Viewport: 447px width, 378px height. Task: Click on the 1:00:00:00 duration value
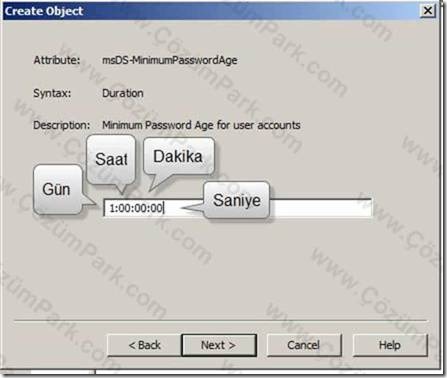tap(136, 208)
